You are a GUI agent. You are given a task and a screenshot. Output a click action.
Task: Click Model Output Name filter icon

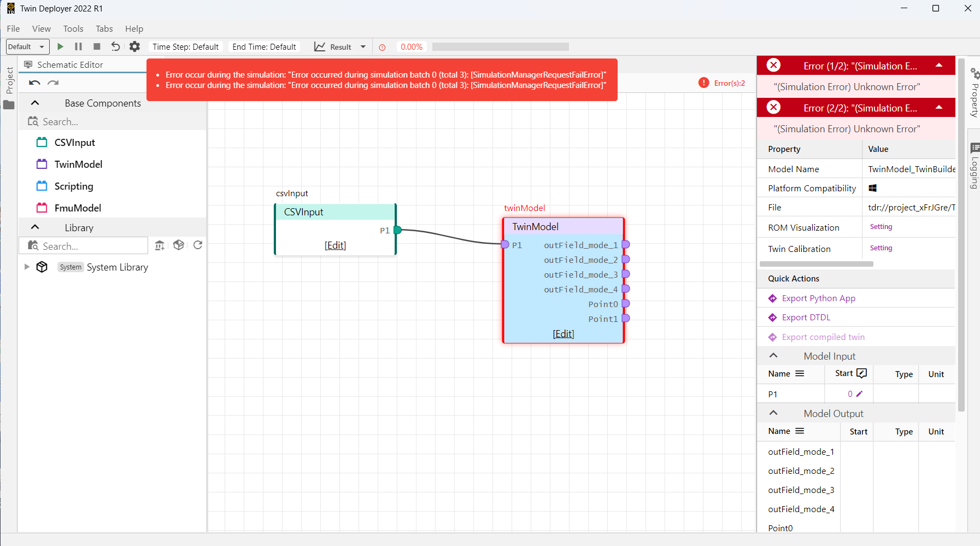800,431
